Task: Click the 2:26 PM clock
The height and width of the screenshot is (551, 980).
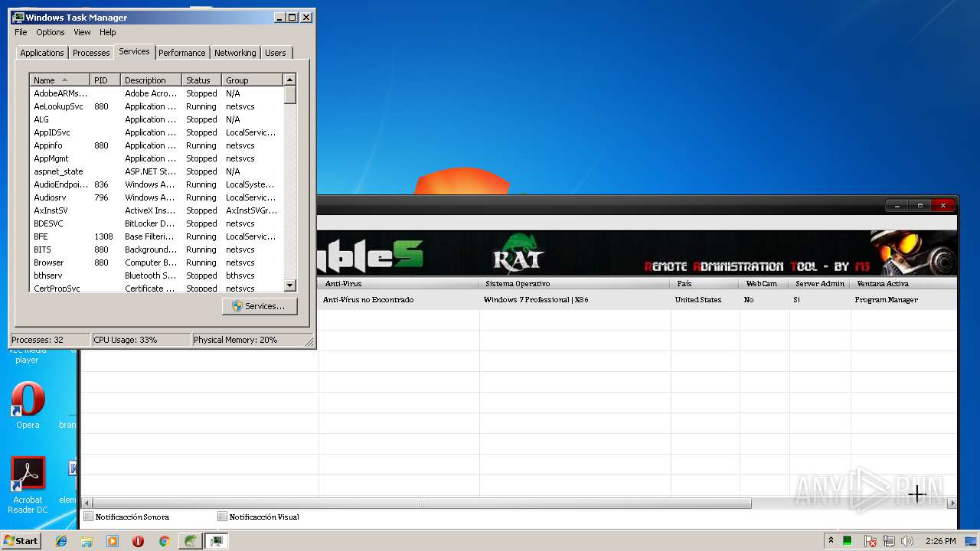Action: click(940, 541)
